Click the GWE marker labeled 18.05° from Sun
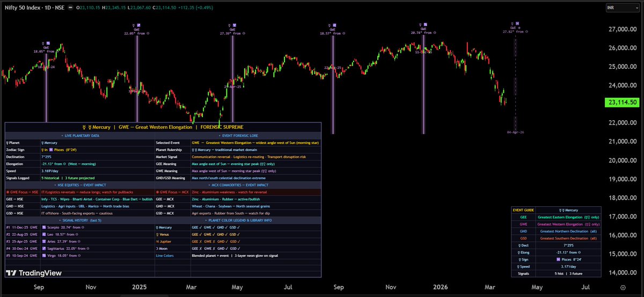 pos(46,47)
